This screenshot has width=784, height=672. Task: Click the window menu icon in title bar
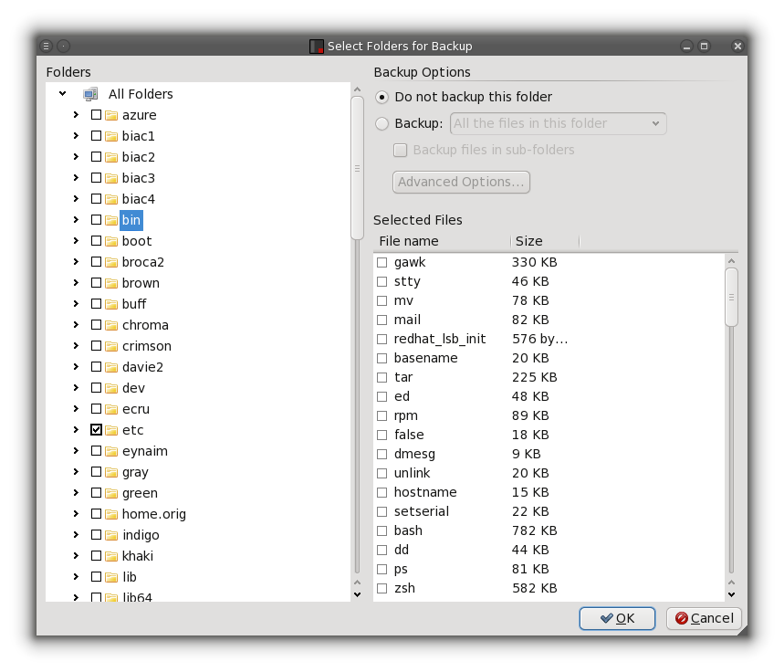pyautogui.click(x=47, y=46)
